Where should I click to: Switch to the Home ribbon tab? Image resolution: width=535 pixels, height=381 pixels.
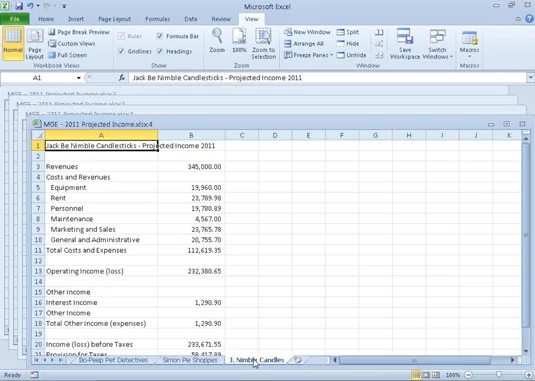click(46, 19)
